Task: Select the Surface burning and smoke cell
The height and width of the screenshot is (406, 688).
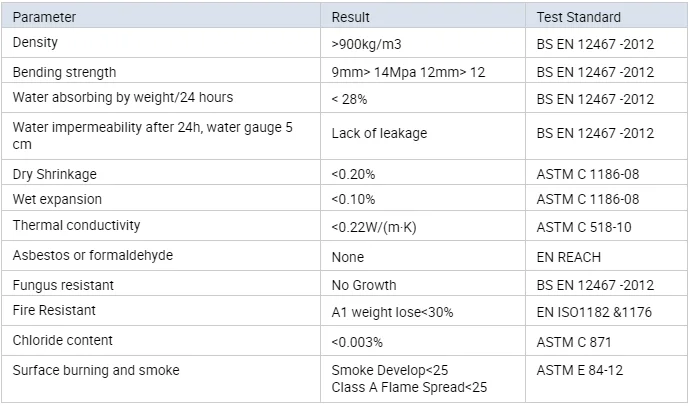Action: pyautogui.click(x=96, y=370)
